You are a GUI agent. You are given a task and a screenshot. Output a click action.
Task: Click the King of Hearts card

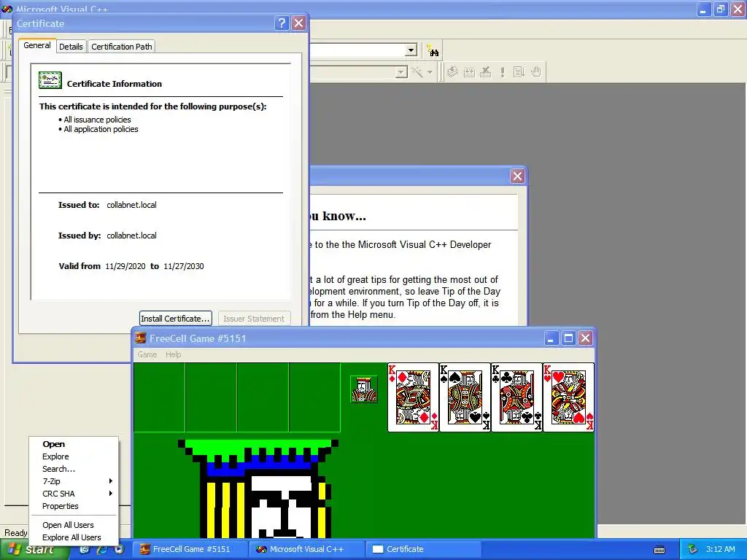click(x=568, y=397)
